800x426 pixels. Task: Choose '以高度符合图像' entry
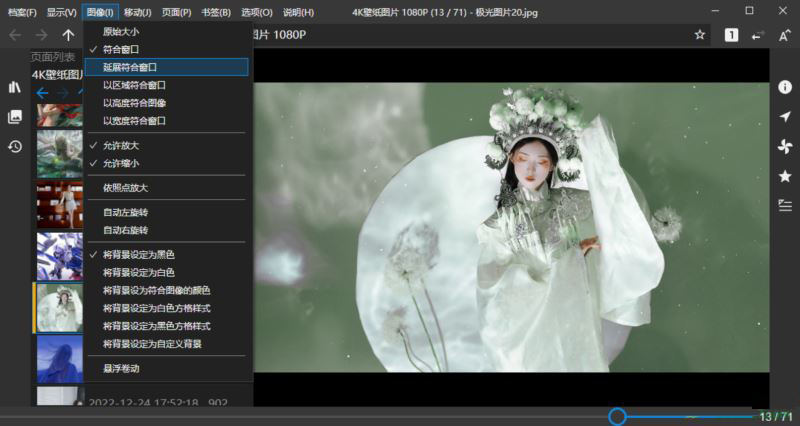tap(166, 103)
